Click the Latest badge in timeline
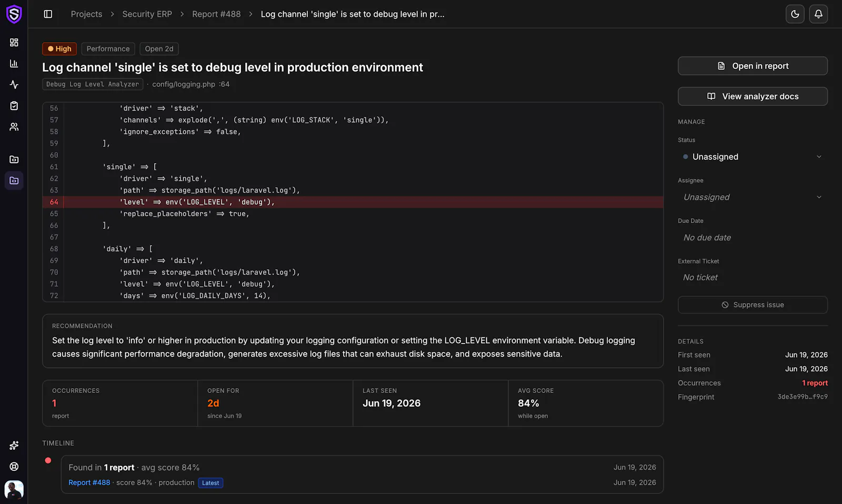842x504 pixels. tap(210, 483)
